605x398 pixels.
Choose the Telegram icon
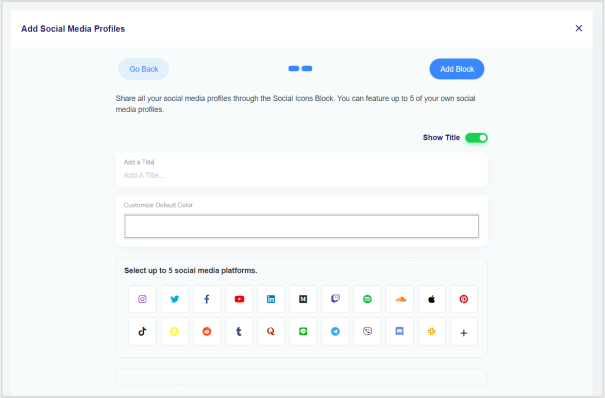[335, 331]
